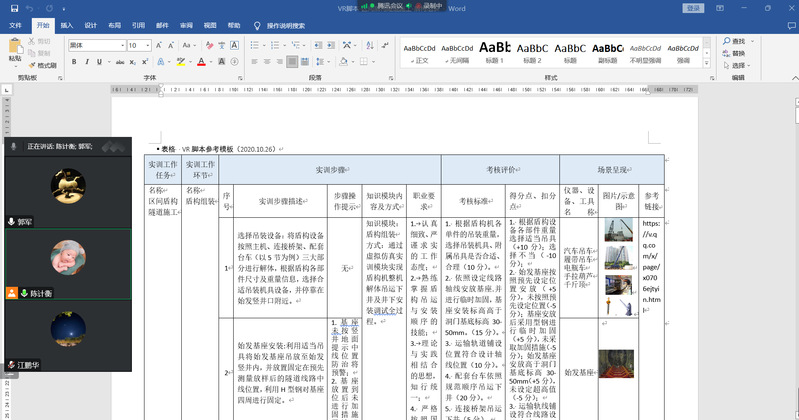Switch to the References (引用) tab
Image resolution: width=799 pixels, height=420 pixels.
138,25
